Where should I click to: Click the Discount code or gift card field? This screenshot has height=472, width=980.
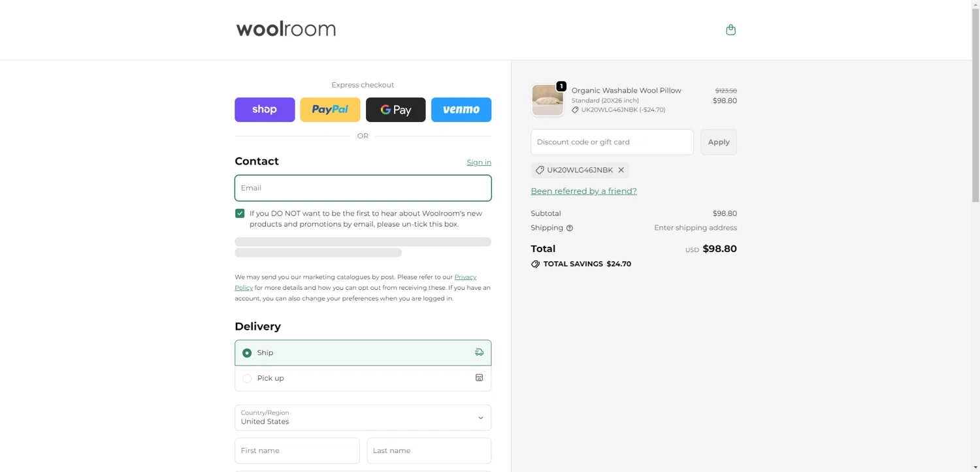(x=612, y=142)
